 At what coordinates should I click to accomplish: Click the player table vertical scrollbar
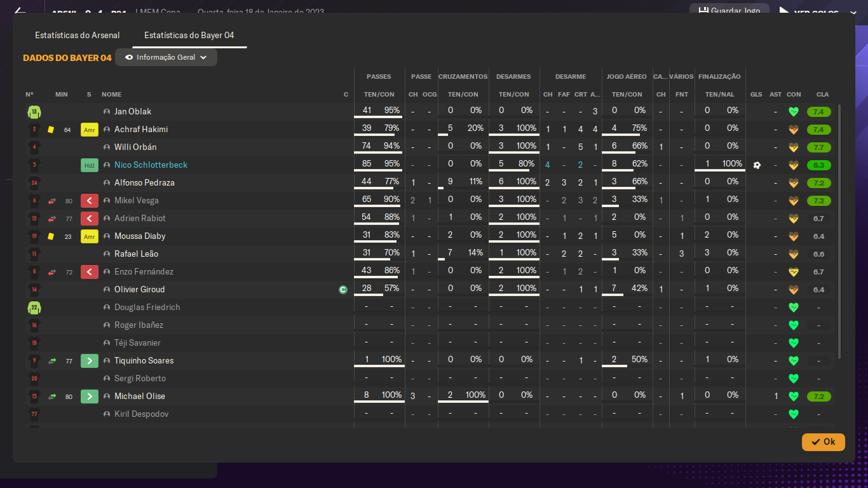(x=840, y=232)
